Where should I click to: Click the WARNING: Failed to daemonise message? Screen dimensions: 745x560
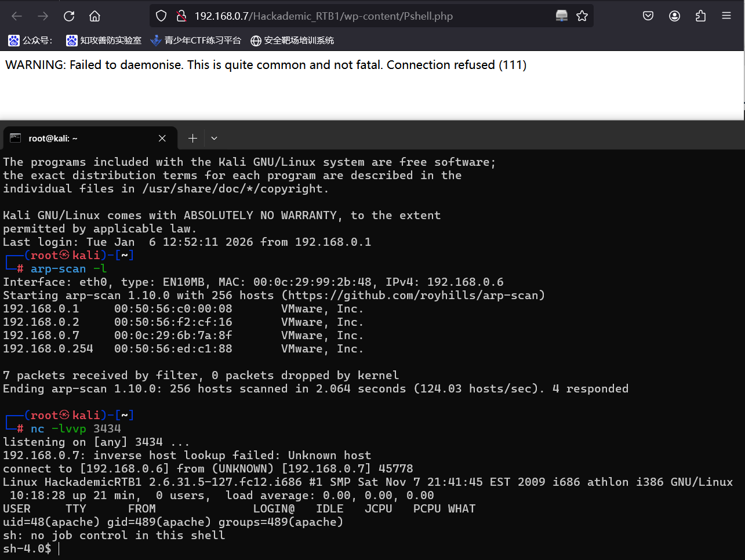click(x=266, y=65)
